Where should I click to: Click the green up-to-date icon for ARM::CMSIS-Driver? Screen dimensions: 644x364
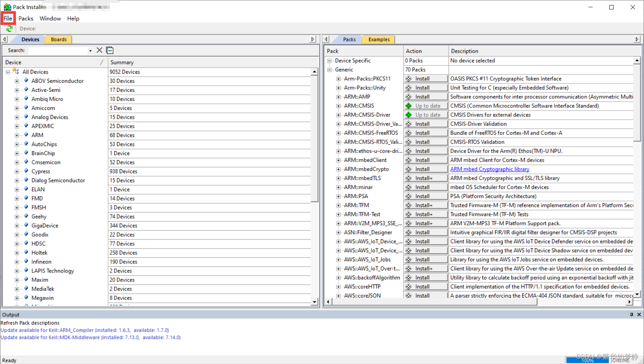point(409,115)
